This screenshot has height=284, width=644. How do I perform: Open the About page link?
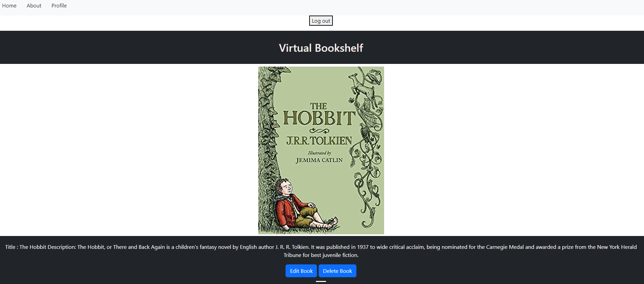[34, 6]
